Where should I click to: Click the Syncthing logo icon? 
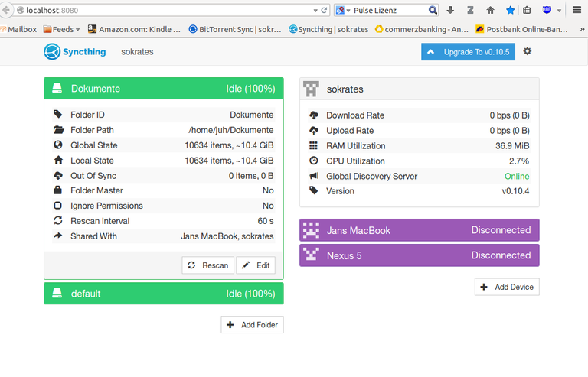pyautogui.click(x=52, y=52)
